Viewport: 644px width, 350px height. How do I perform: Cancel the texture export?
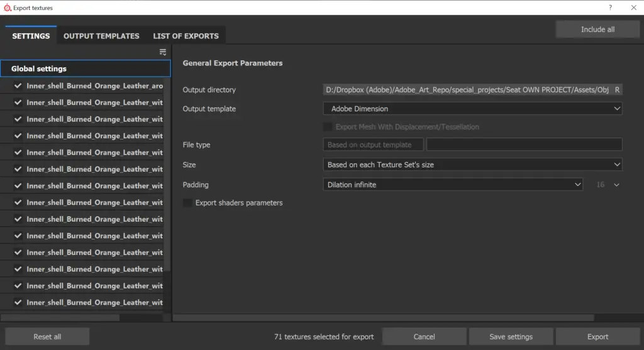(424, 336)
